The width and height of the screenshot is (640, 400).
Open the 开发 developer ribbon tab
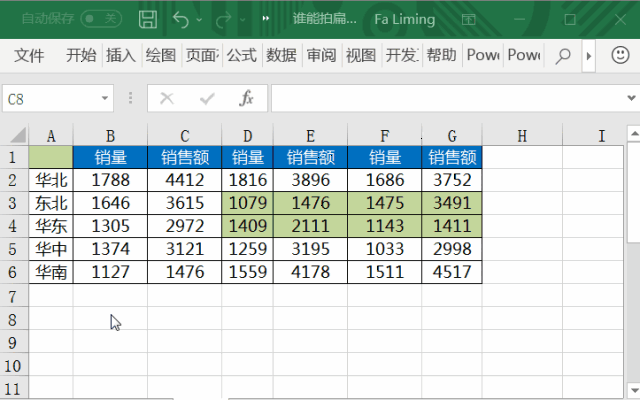(x=402, y=55)
